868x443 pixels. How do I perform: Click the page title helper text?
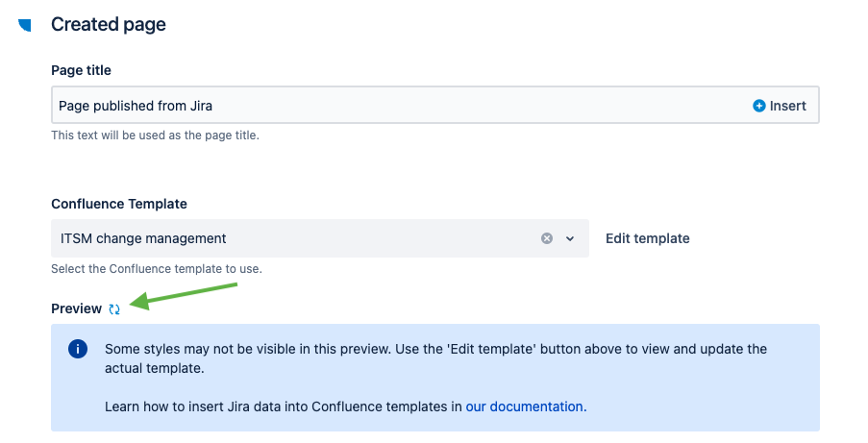pos(155,135)
